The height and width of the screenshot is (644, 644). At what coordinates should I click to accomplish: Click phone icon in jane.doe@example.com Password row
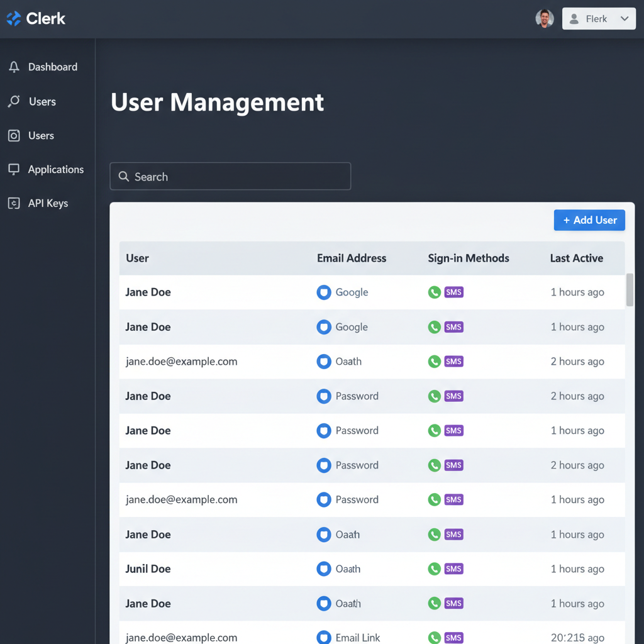pyautogui.click(x=434, y=499)
